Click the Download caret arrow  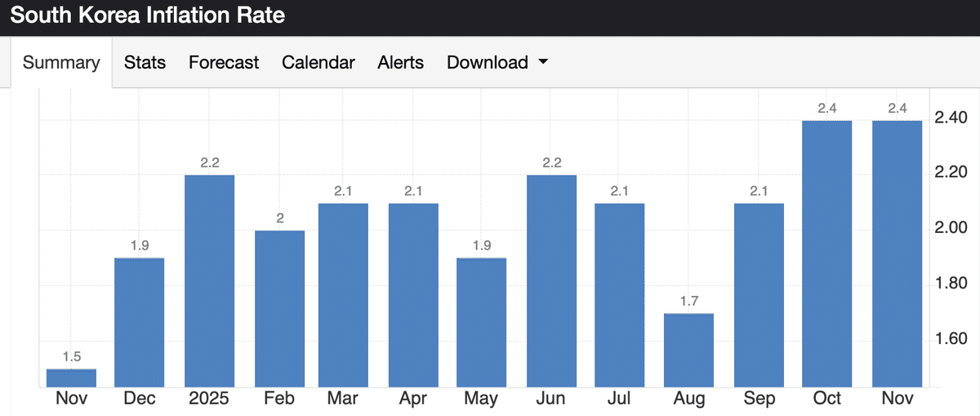543,63
